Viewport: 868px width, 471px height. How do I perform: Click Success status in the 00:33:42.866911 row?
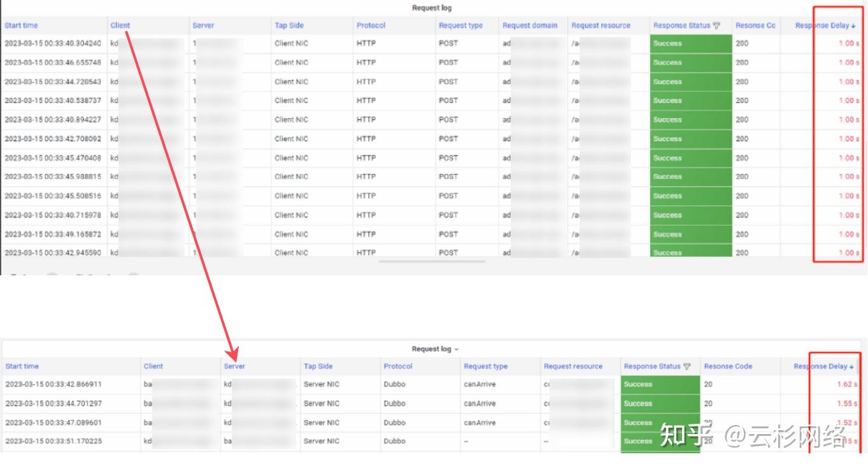click(660, 384)
